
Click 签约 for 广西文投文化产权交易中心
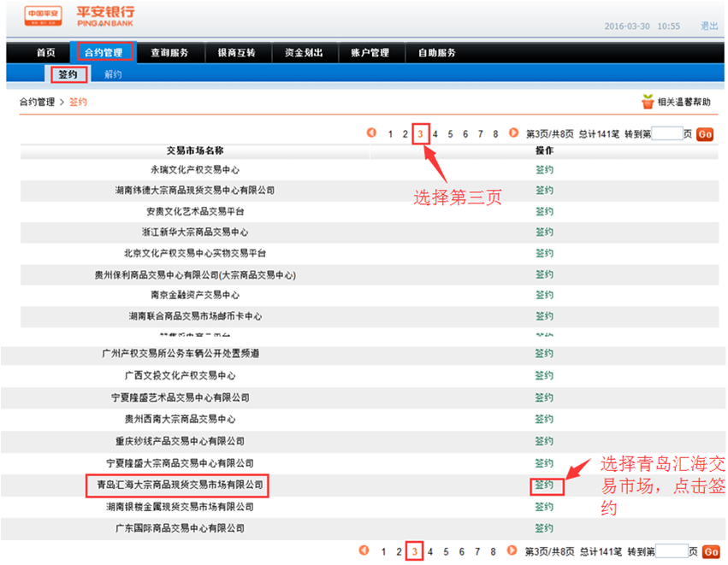(x=544, y=375)
